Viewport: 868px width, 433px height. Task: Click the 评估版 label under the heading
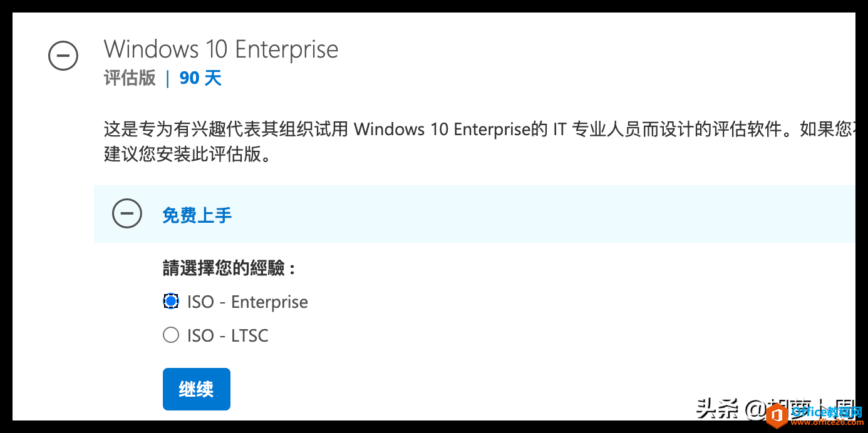tap(130, 78)
